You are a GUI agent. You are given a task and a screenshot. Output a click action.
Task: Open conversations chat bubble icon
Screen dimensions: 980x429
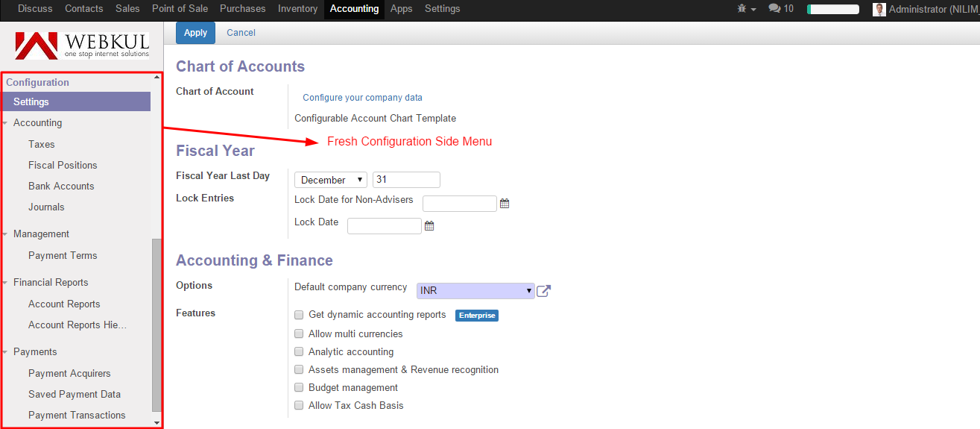774,9
